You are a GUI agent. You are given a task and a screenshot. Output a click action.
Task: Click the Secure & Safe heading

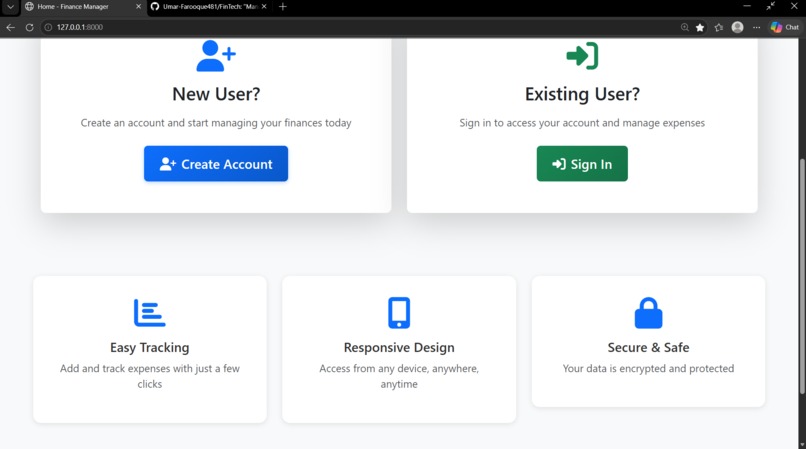pos(648,348)
